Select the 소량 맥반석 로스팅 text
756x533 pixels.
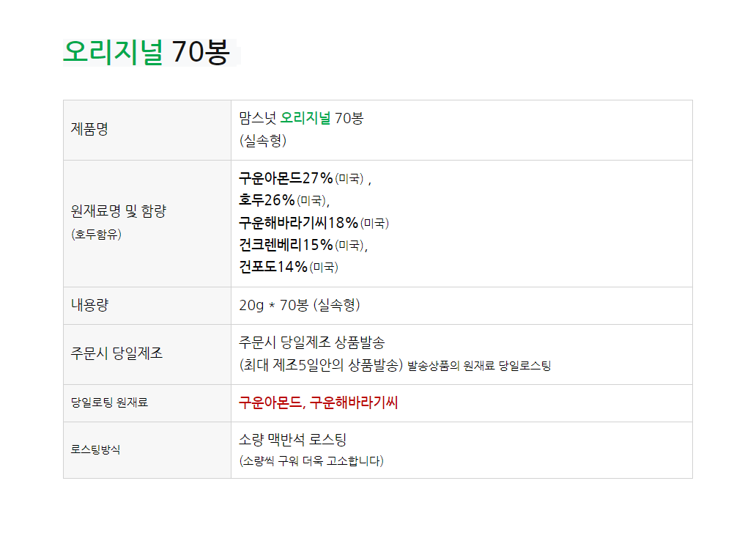292,440
